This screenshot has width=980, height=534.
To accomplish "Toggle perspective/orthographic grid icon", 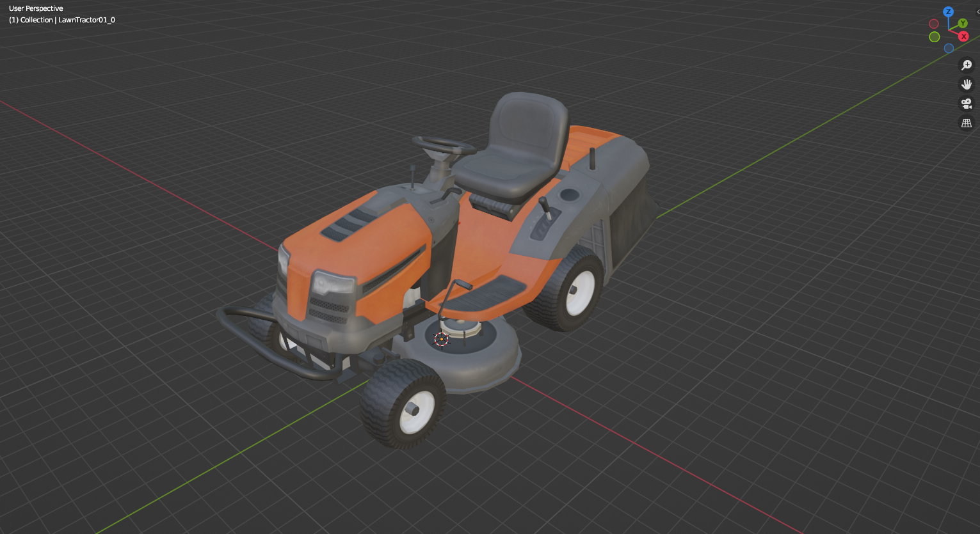I will [x=967, y=123].
